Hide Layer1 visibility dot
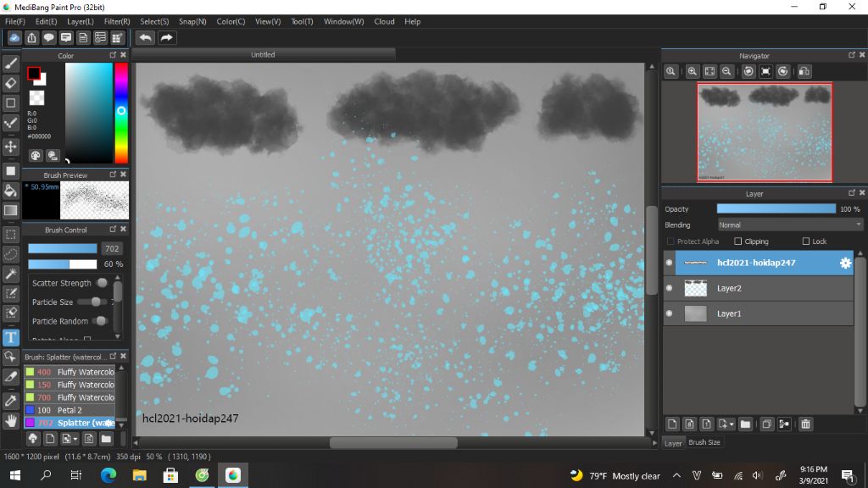Image resolution: width=868 pixels, height=488 pixels. (x=670, y=313)
